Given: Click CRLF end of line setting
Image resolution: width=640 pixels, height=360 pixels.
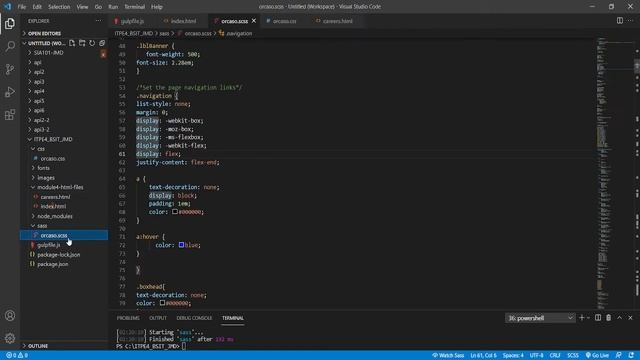Looking at the screenshot, I should point(555,355).
